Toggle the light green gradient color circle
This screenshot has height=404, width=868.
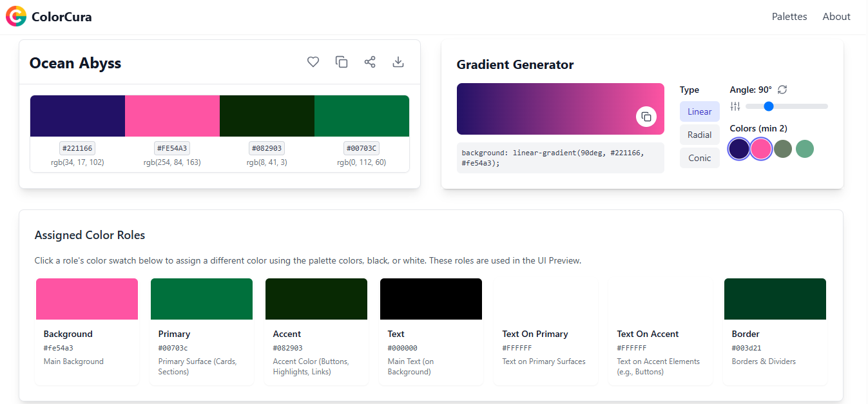[x=805, y=149]
